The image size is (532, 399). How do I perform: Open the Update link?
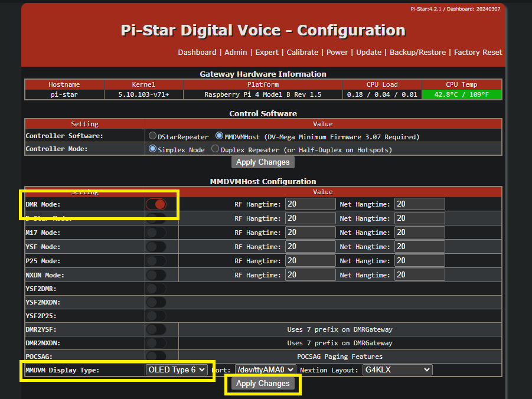[368, 53]
